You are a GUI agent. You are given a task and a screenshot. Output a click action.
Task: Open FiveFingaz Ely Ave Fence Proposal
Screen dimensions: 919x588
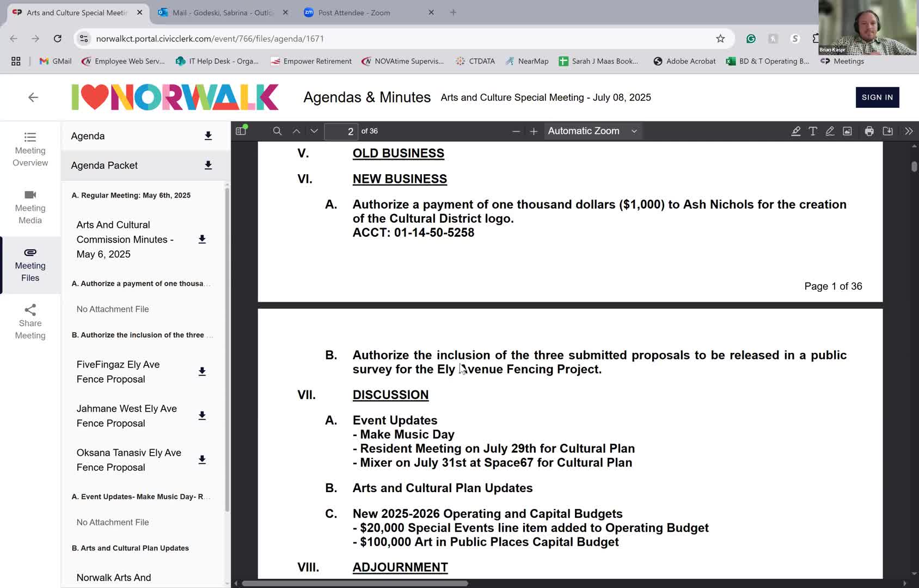(x=118, y=372)
